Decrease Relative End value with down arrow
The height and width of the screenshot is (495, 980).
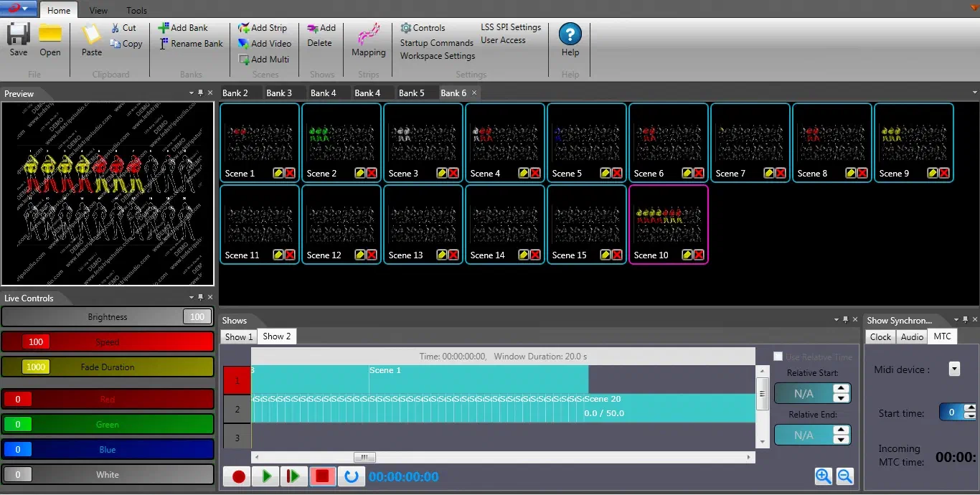click(841, 439)
